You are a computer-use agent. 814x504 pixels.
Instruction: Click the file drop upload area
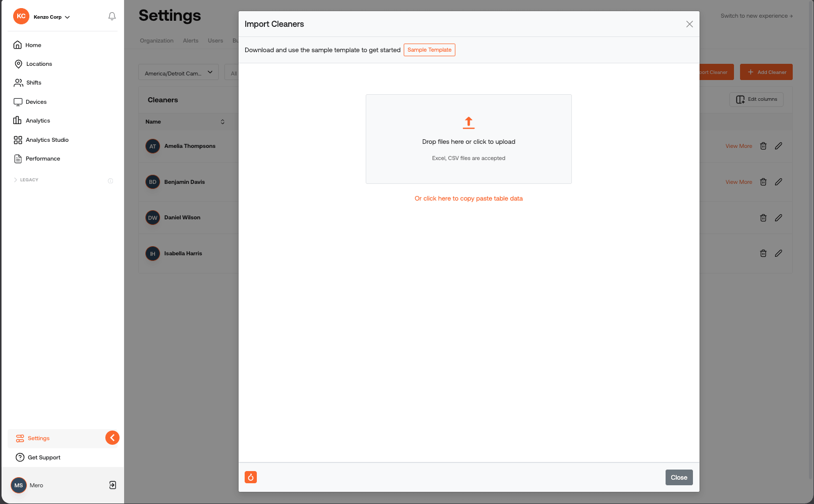click(469, 139)
